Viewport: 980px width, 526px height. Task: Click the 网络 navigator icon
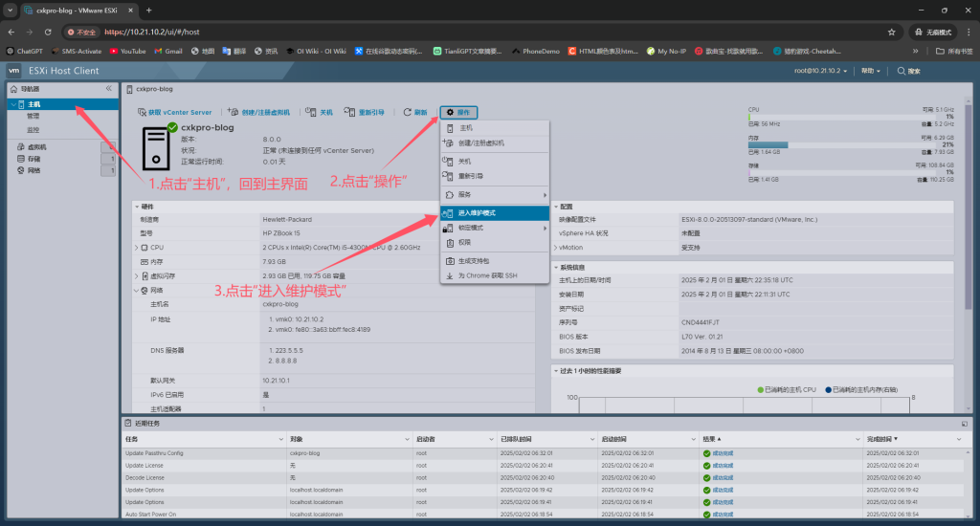(x=21, y=170)
